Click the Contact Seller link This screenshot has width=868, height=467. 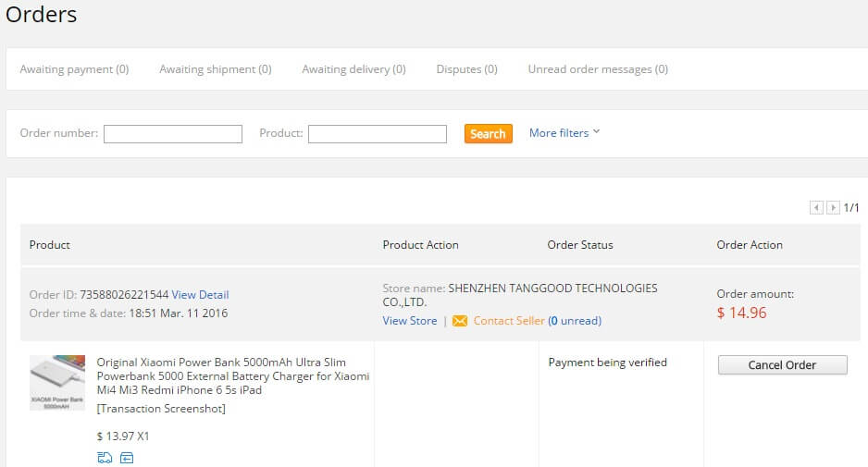click(509, 321)
